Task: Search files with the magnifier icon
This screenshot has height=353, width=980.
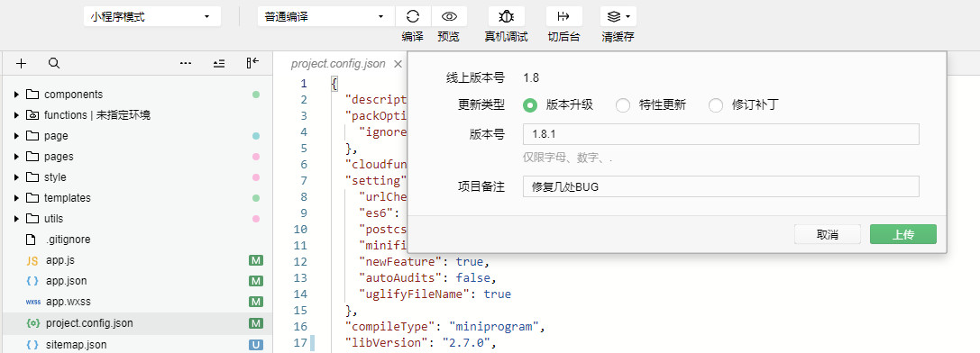Action: tap(54, 63)
